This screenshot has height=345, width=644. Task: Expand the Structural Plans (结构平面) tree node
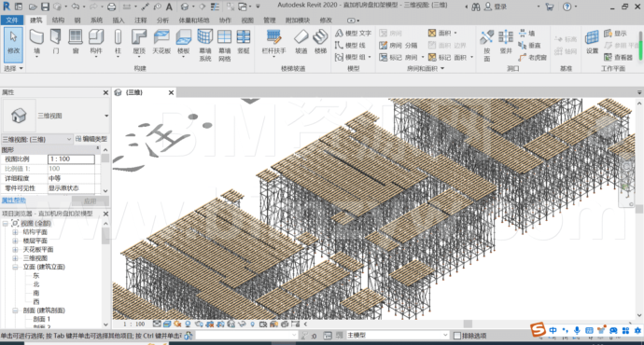tap(15, 232)
